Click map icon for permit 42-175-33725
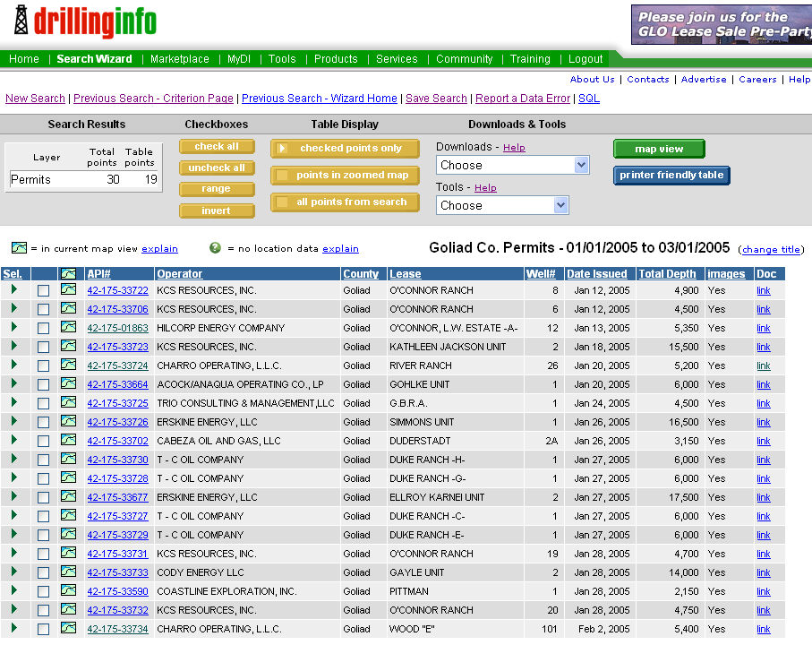812x645 pixels. (x=68, y=402)
